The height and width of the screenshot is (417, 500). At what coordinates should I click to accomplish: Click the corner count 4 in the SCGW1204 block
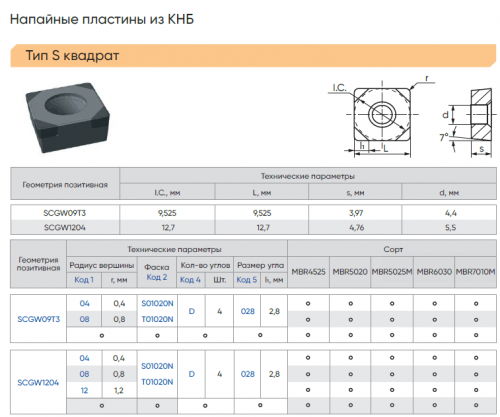click(220, 374)
